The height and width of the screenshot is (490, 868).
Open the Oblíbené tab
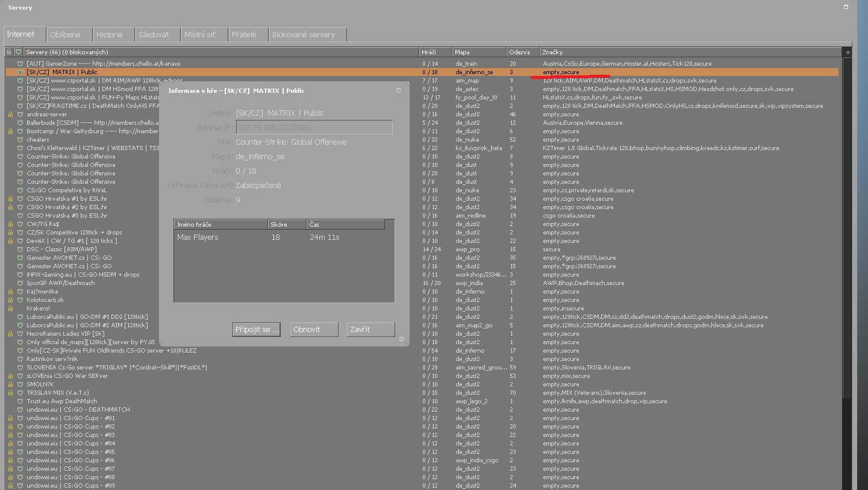[x=70, y=35]
